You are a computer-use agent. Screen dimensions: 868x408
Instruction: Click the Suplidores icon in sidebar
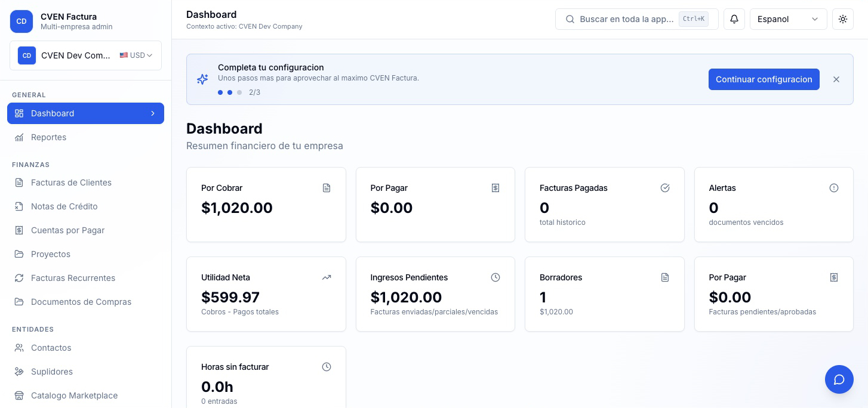click(19, 372)
